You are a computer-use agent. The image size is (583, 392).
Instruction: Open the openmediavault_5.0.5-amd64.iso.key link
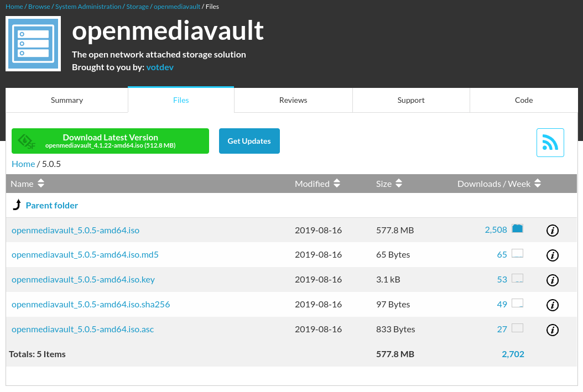[84, 280]
